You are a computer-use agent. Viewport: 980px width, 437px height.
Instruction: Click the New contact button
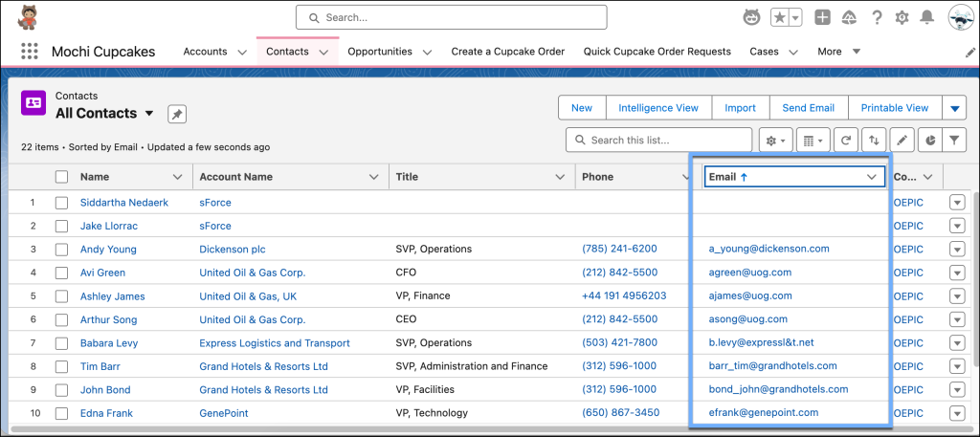coord(581,108)
